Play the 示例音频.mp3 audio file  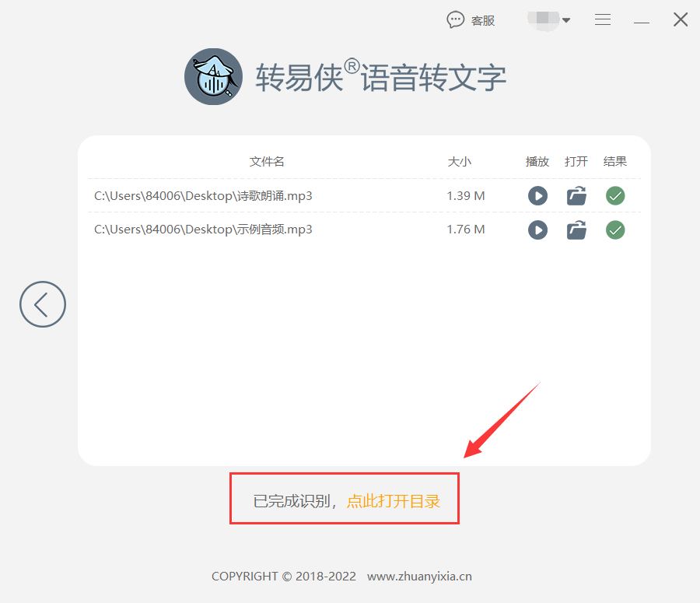click(x=537, y=230)
